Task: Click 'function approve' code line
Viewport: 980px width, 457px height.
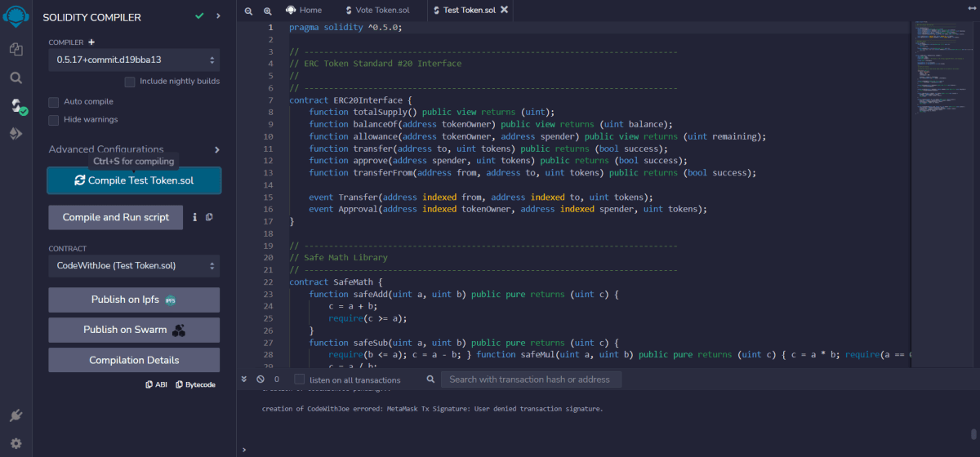Action: [498, 161]
